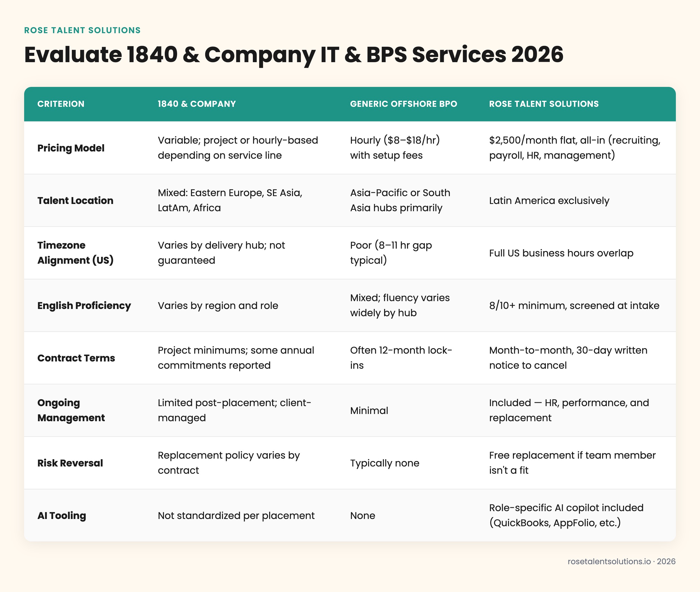This screenshot has height=592, width=700.
Task: Click the '$2,500/month flat, all-in' cell
Action: click(575, 148)
